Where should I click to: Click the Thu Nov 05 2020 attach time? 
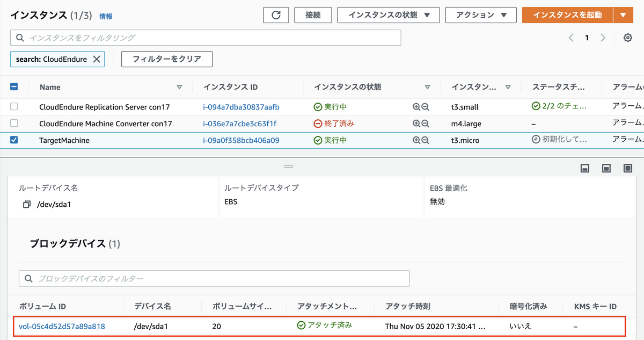tap(435, 326)
